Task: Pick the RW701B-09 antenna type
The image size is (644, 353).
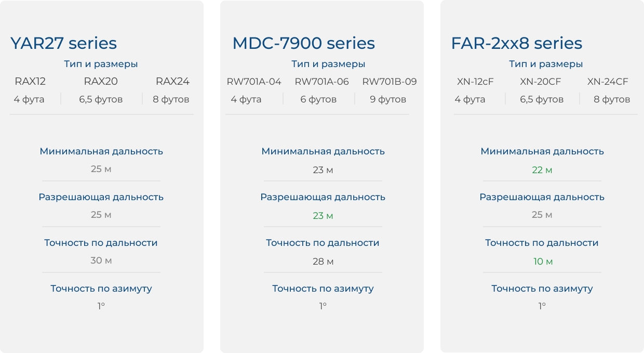Action: [x=389, y=82]
